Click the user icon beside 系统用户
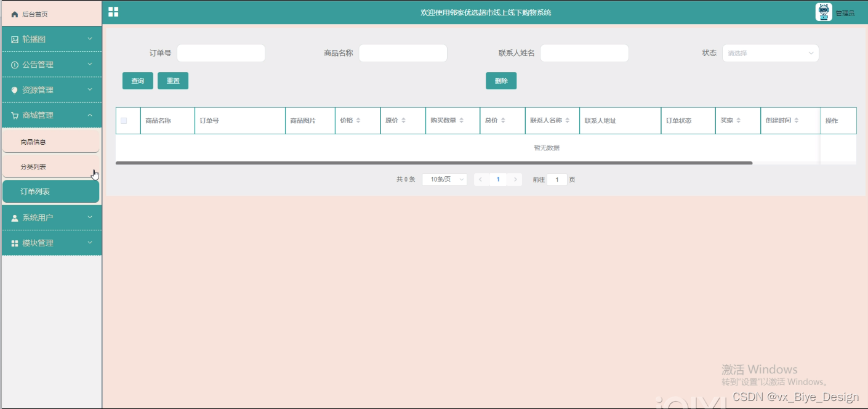868x409 pixels. (15, 218)
